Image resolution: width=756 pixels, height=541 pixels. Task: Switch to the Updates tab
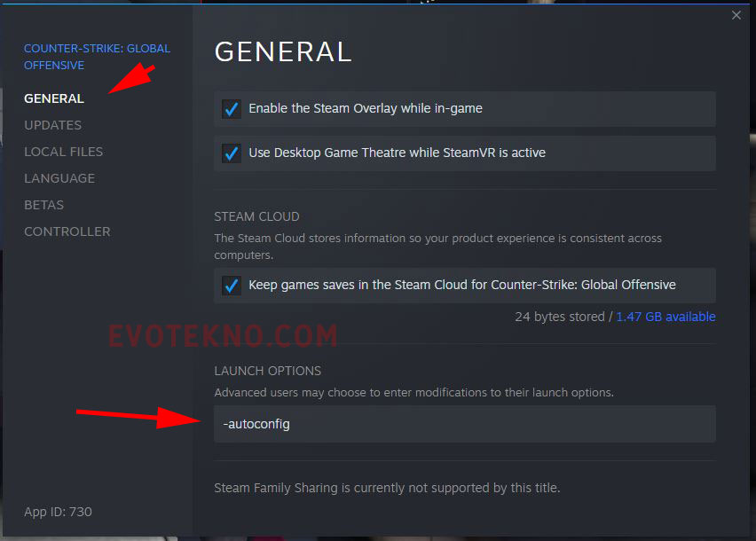click(53, 125)
